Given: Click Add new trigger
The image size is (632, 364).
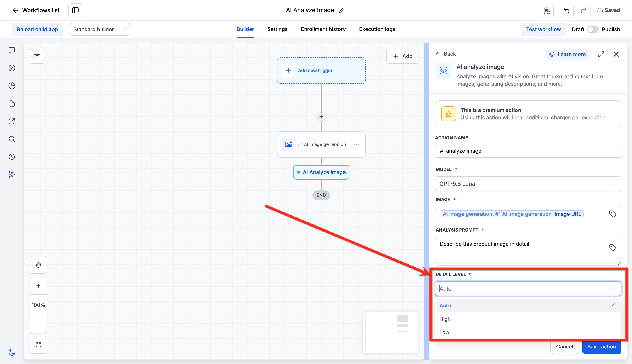Looking at the screenshot, I should [321, 71].
